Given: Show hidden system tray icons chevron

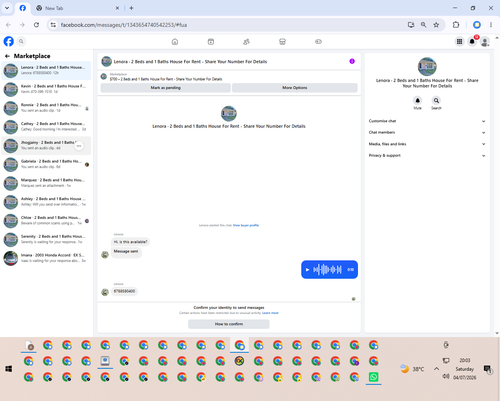Looking at the screenshot, I should 436,369.
